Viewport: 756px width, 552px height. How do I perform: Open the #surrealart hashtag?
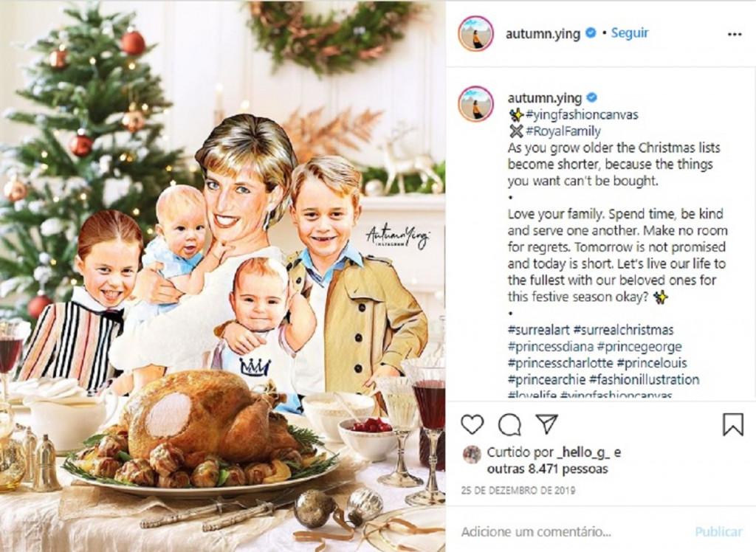click(x=538, y=330)
